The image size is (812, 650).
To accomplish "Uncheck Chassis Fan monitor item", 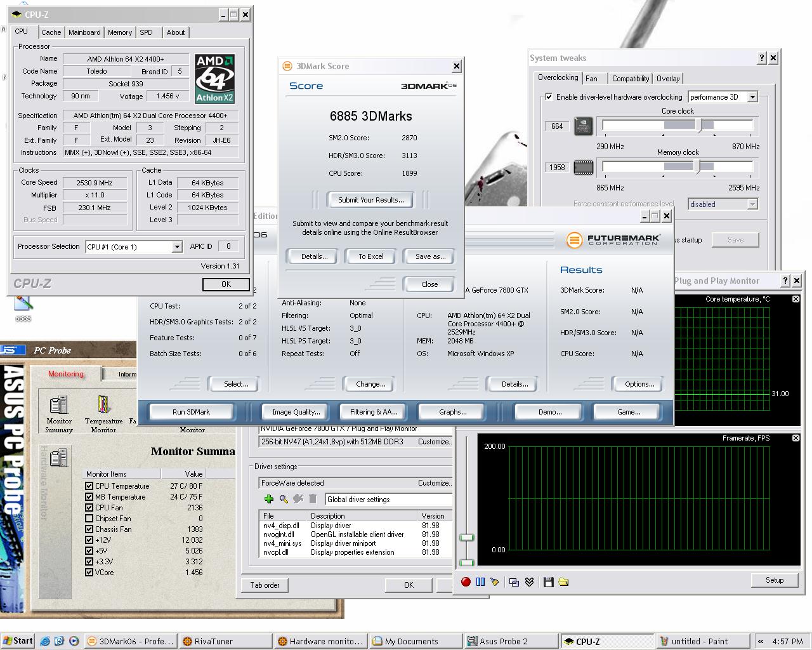I will tap(89, 529).
